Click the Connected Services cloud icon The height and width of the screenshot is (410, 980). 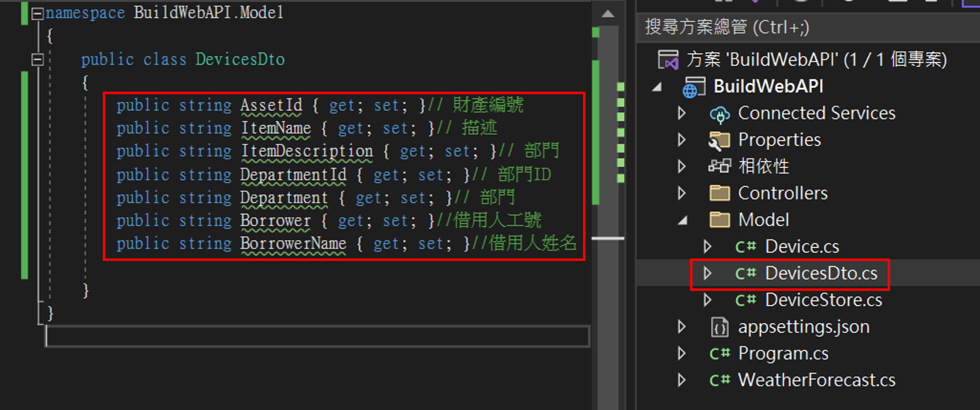(719, 114)
